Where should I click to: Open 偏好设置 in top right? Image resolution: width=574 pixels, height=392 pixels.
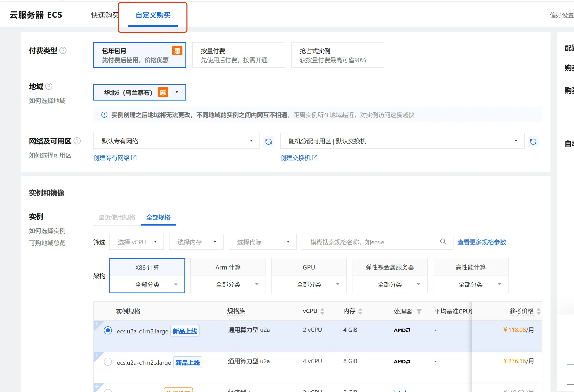point(562,15)
